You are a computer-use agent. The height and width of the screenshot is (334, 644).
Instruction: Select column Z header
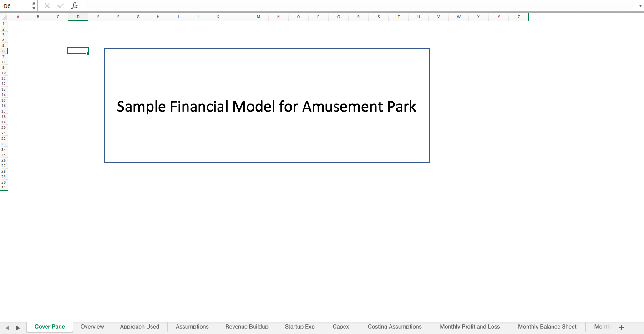tap(519, 17)
